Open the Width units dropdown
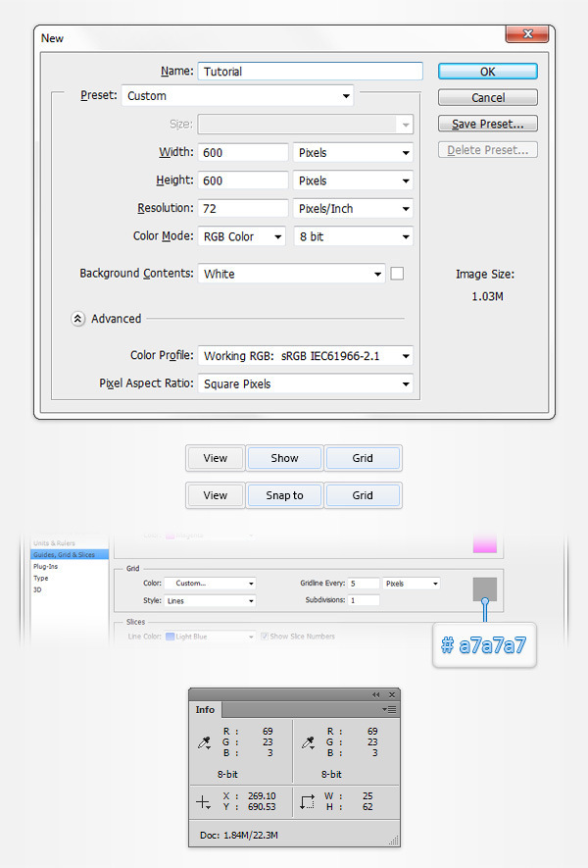Screen dimensions: 588x868 352,153
